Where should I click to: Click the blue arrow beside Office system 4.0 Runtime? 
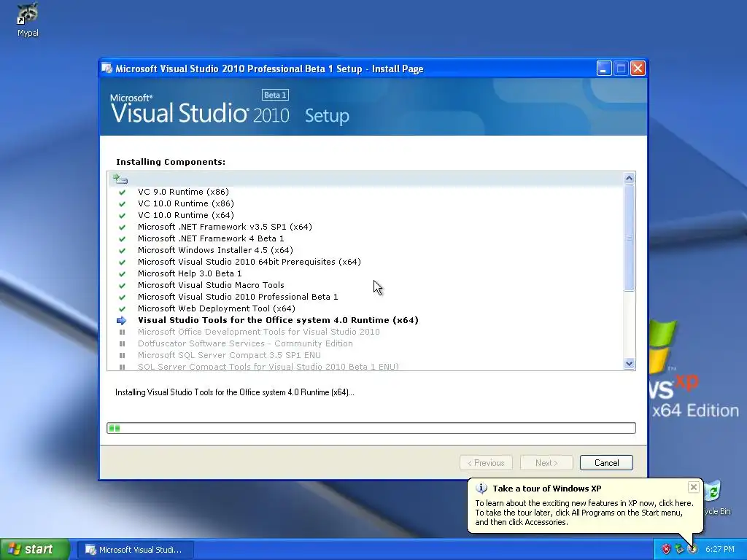pos(122,321)
